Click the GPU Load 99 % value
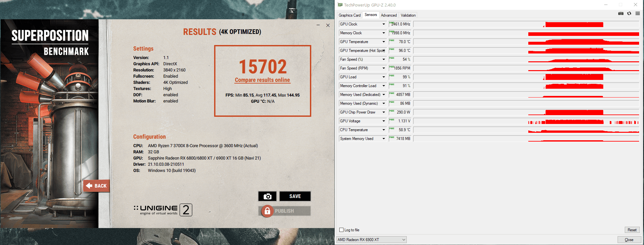This screenshot has height=245, width=644. 400,77
